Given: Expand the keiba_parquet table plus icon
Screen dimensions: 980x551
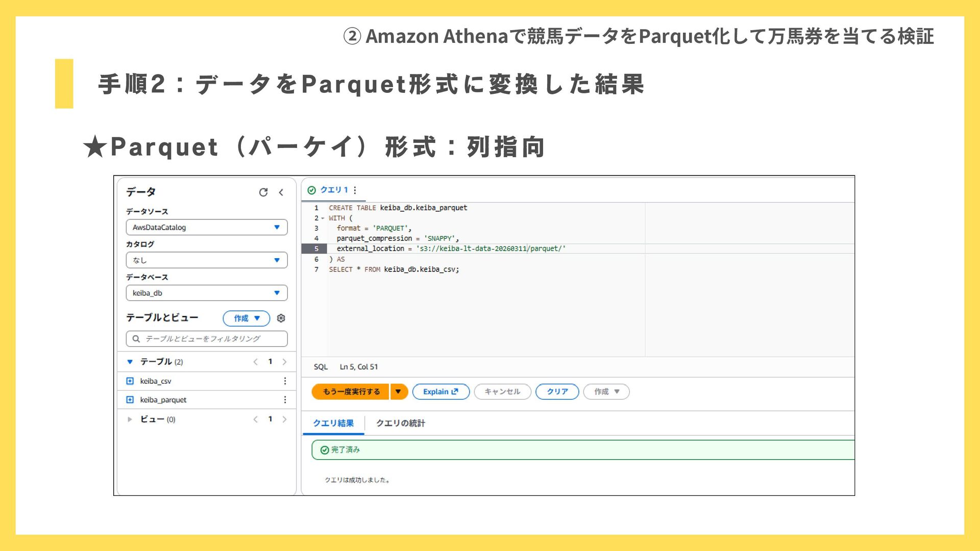Looking at the screenshot, I should [x=130, y=400].
